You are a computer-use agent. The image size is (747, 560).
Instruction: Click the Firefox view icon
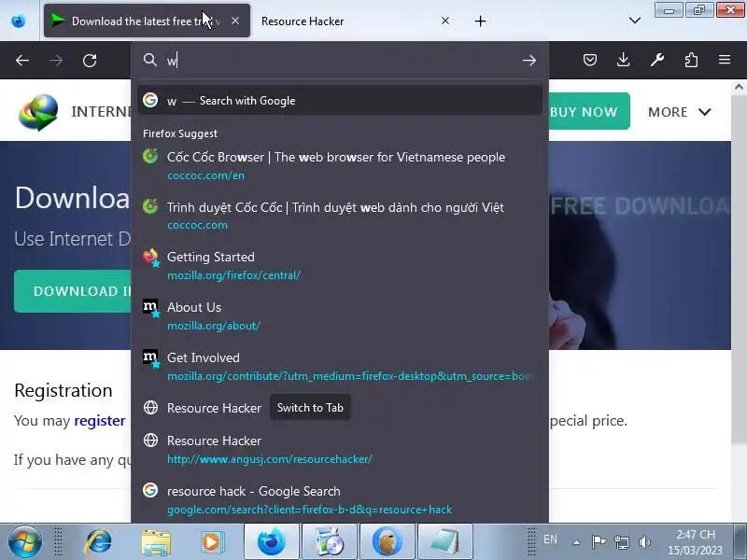[19, 21]
